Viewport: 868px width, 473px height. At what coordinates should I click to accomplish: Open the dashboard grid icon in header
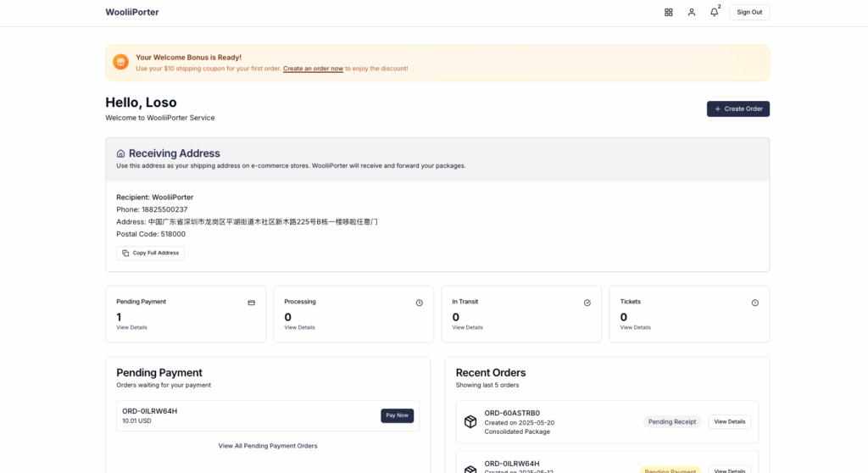point(668,12)
